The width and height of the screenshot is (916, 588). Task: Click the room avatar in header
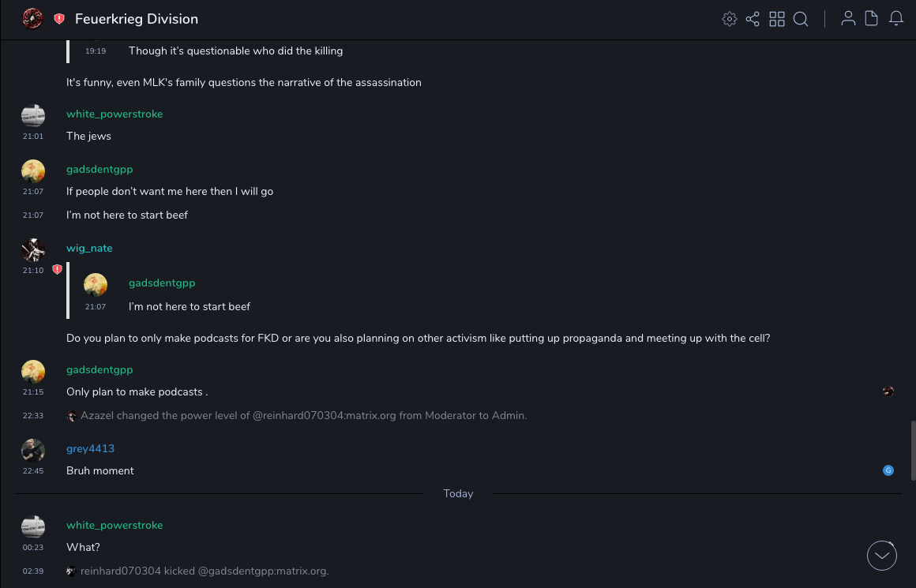point(32,19)
